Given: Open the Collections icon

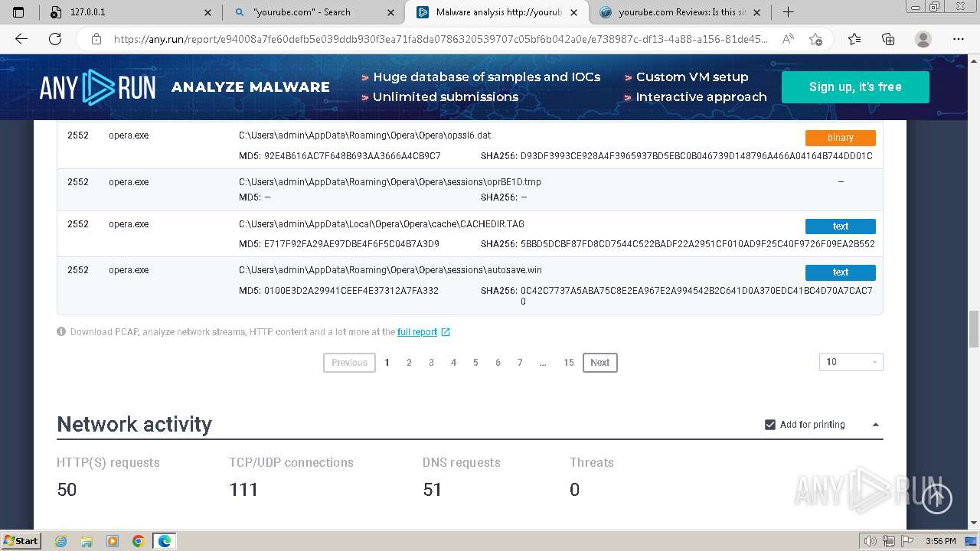Looking at the screenshot, I should tap(888, 39).
